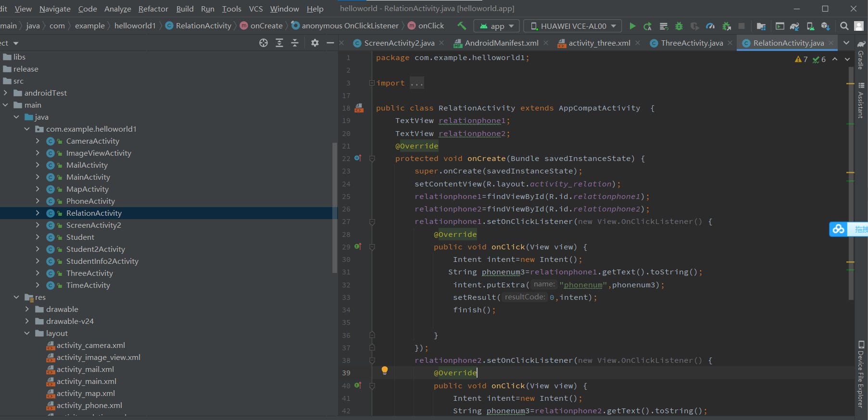Viewport: 868px width, 420px height.
Task: Click the Stop square icon
Action: 742,26
